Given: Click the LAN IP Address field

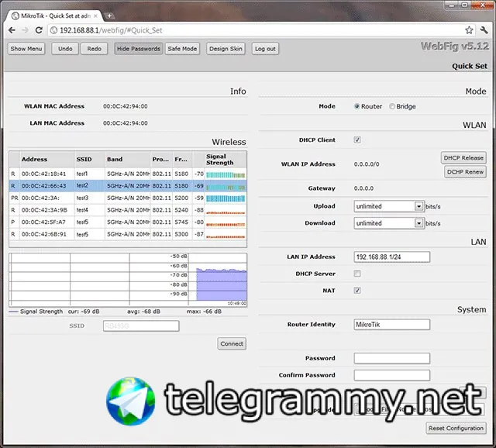Looking at the screenshot, I should point(392,257).
